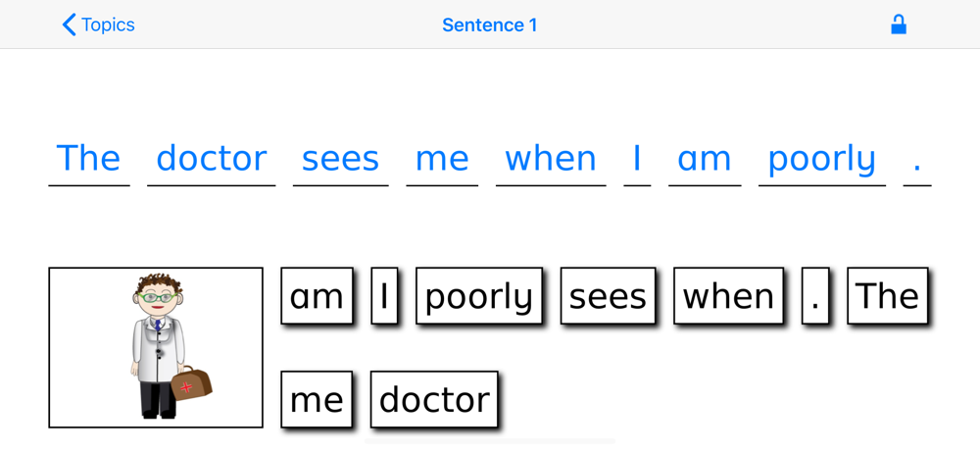The image size is (980, 453).
Task: Choose the 'sees' word tile
Action: tap(608, 296)
